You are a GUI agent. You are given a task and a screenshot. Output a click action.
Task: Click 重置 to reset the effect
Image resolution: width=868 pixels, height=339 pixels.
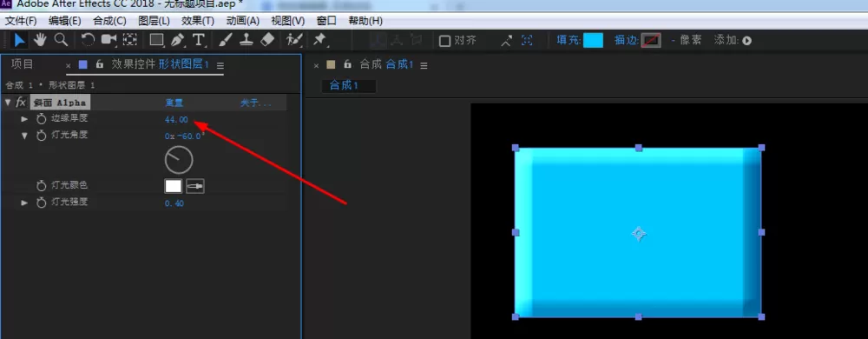pyautogui.click(x=174, y=103)
